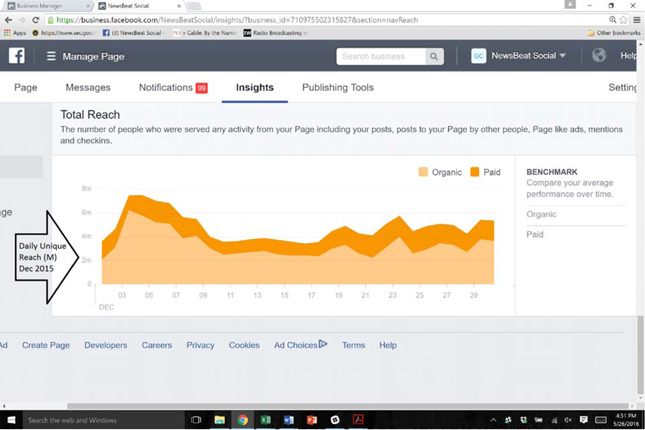Image resolution: width=645 pixels, height=430 pixels.
Task: Open PowerPoint from the taskbar
Action: click(311, 420)
